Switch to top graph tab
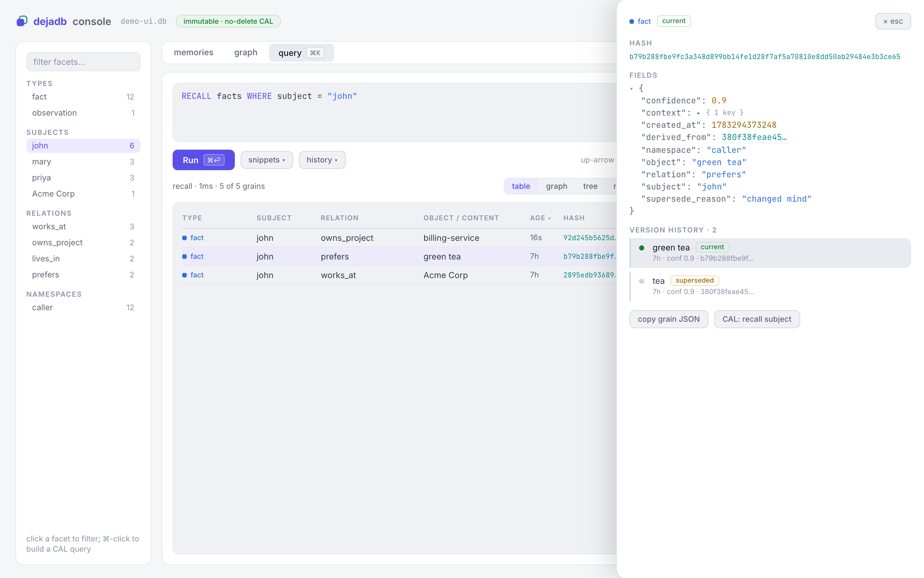The height and width of the screenshot is (578, 924). 245,52
